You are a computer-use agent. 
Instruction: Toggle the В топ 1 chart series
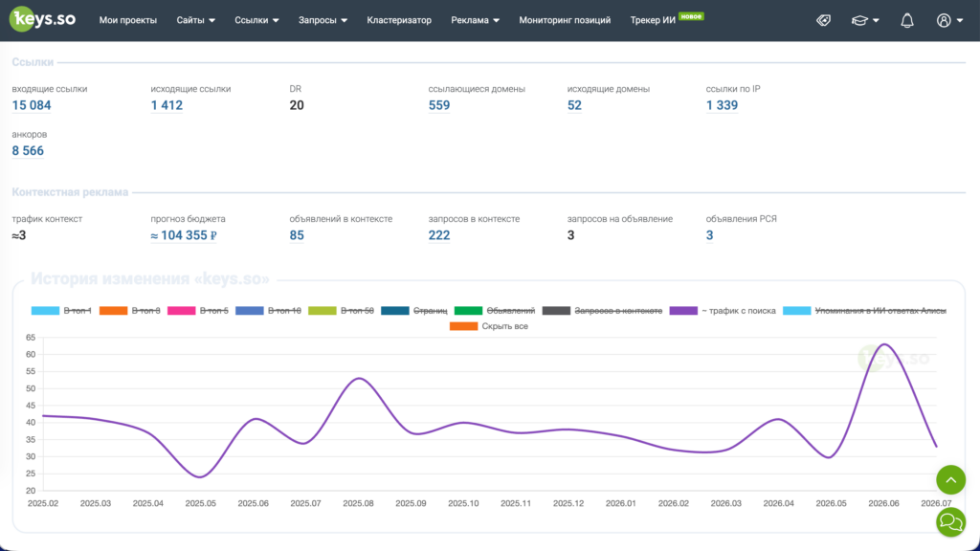pos(78,311)
